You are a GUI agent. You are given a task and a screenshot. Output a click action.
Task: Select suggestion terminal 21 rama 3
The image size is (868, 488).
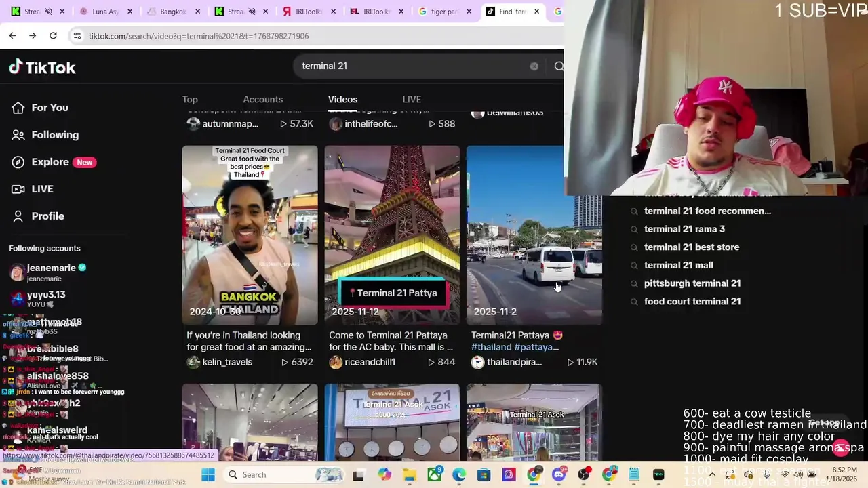tap(684, 229)
